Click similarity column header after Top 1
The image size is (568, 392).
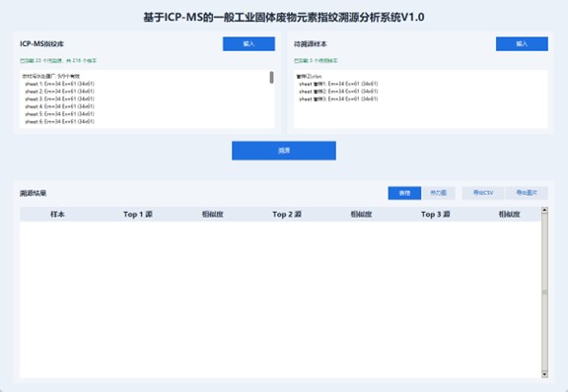[212, 215]
